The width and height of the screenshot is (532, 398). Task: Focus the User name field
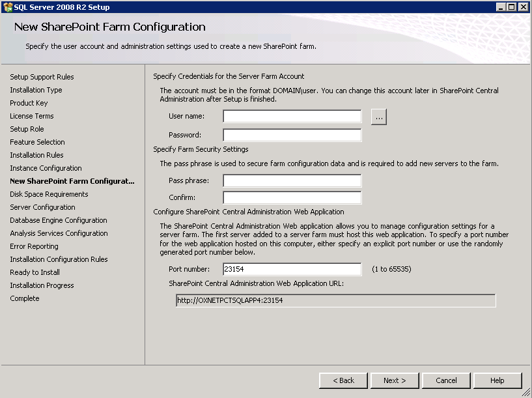(292, 116)
